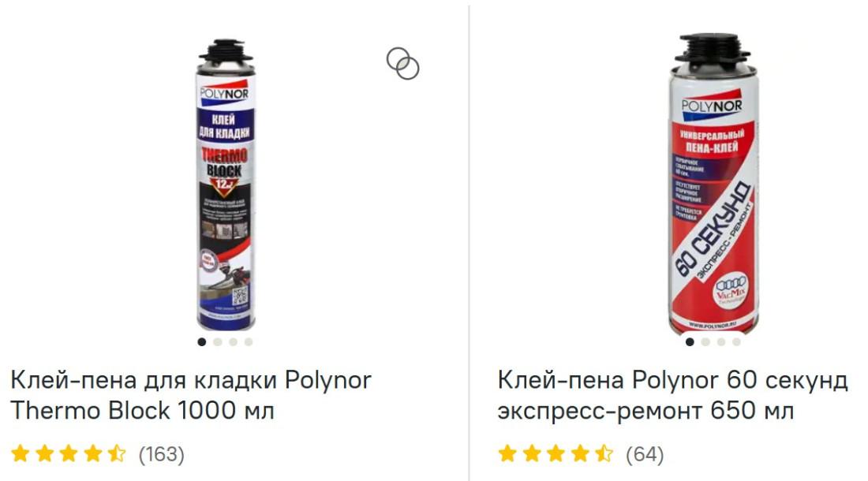This screenshot has width=868, height=481.
Task: Click the (163) reviews count
Action: coord(162,454)
